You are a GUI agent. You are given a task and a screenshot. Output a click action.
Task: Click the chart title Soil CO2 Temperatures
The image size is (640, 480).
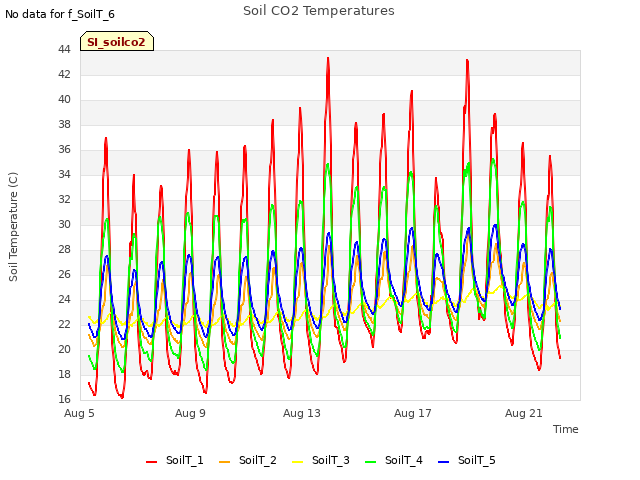click(x=319, y=11)
